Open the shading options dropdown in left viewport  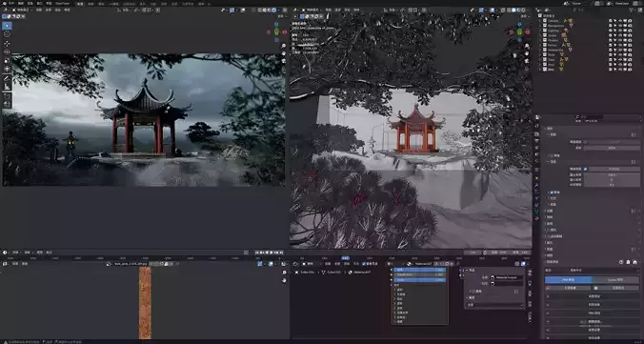(278, 10)
